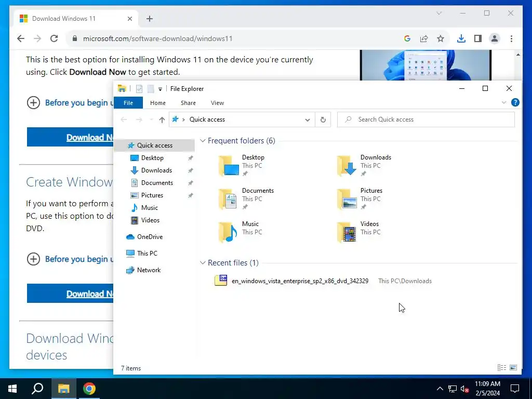Open Chrome tab search chevron
The width and height of the screenshot is (532, 399).
coord(438,13)
